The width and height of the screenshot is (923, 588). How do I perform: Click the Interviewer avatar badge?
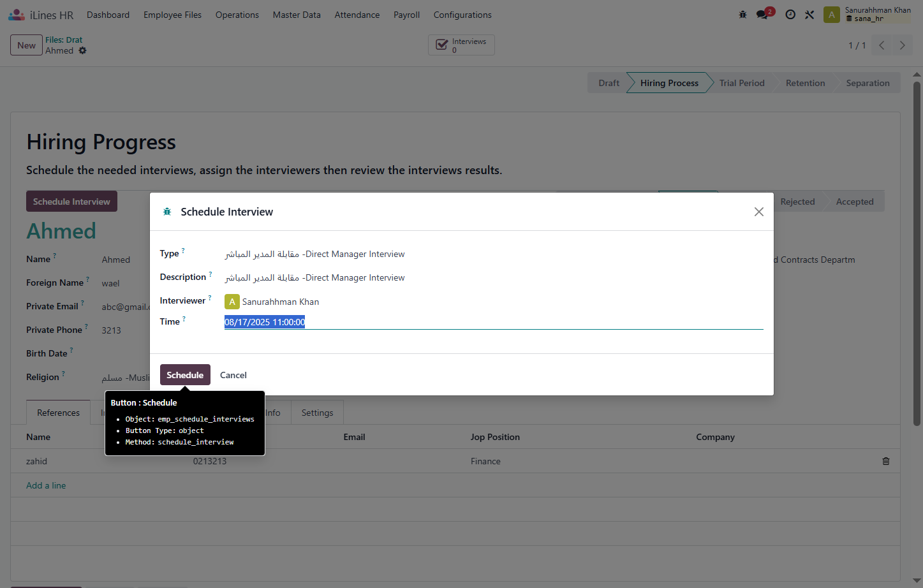coord(232,302)
